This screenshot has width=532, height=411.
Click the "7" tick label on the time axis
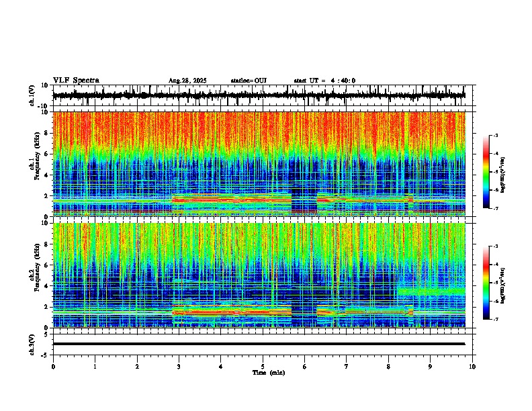(x=347, y=367)
